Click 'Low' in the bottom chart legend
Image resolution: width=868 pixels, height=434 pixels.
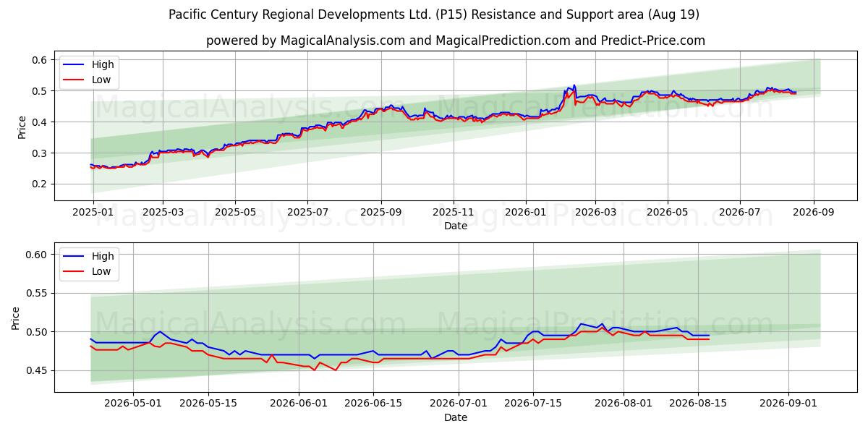pyautogui.click(x=101, y=271)
